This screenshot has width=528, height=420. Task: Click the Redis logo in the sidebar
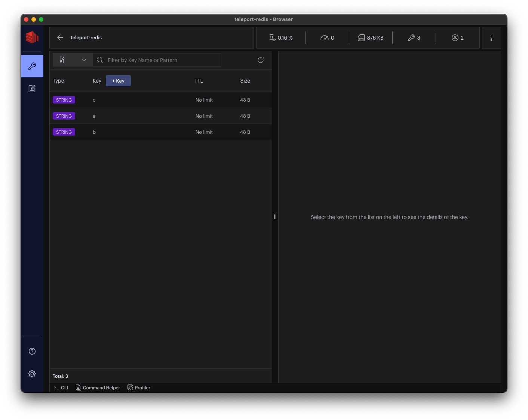32,37
